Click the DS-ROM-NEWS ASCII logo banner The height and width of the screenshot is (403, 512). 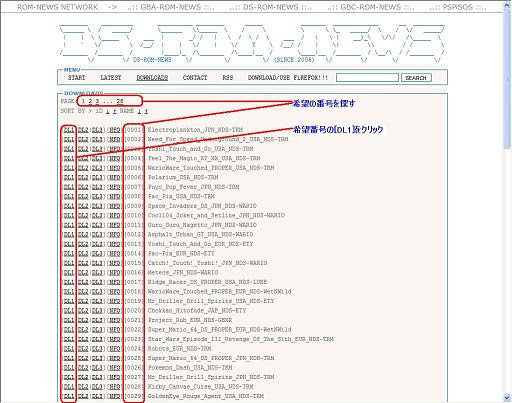click(252, 44)
